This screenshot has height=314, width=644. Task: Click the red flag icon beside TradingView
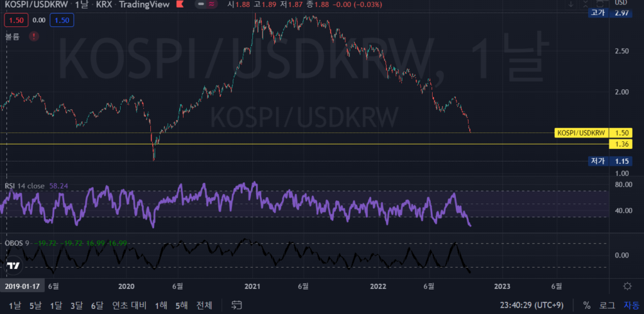point(181,5)
